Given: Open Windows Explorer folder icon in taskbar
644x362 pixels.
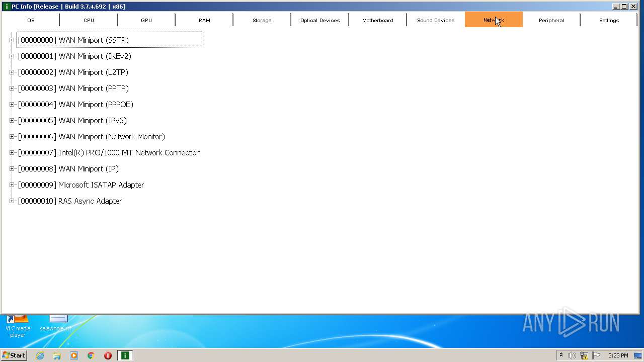Looking at the screenshot, I should pos(57,355).
